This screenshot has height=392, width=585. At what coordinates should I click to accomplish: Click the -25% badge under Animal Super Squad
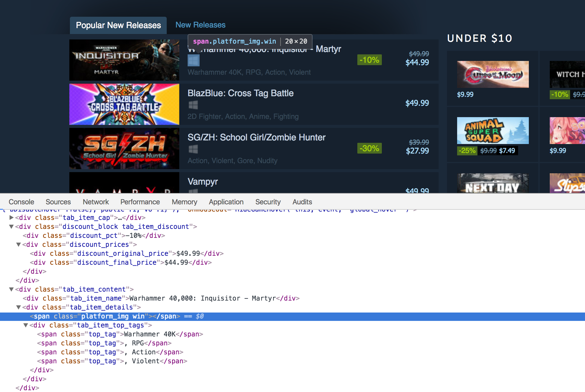pos(467,151)
